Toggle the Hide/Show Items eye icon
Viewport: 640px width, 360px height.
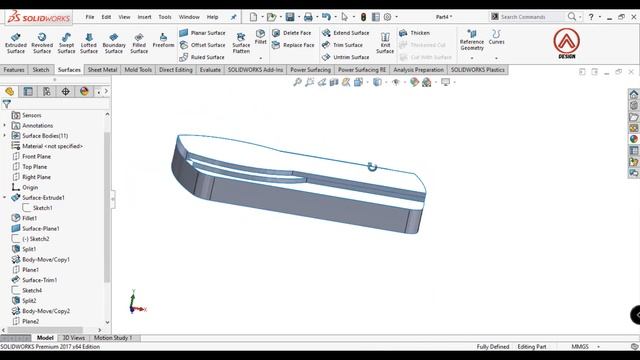click(396, 82)
